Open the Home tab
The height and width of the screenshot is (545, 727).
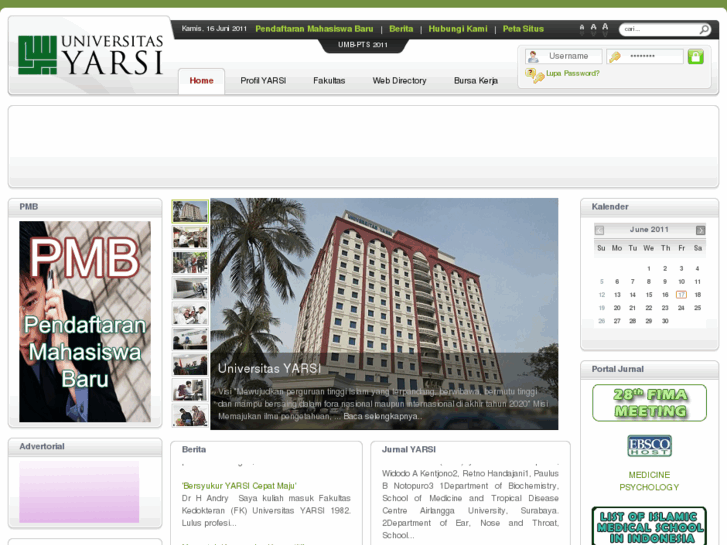[201, 81]
